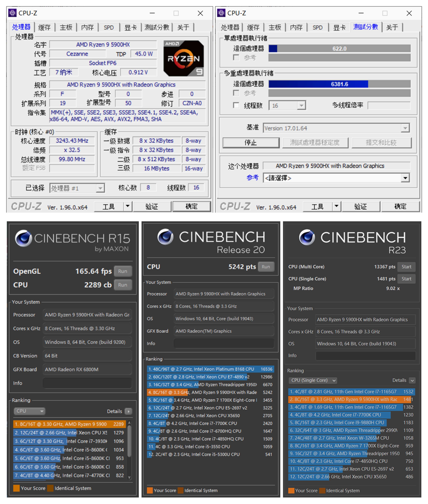Click Identical System swatch in R23 legend
The height and width of the screenshot is (504, 428).
coord(322,490)
